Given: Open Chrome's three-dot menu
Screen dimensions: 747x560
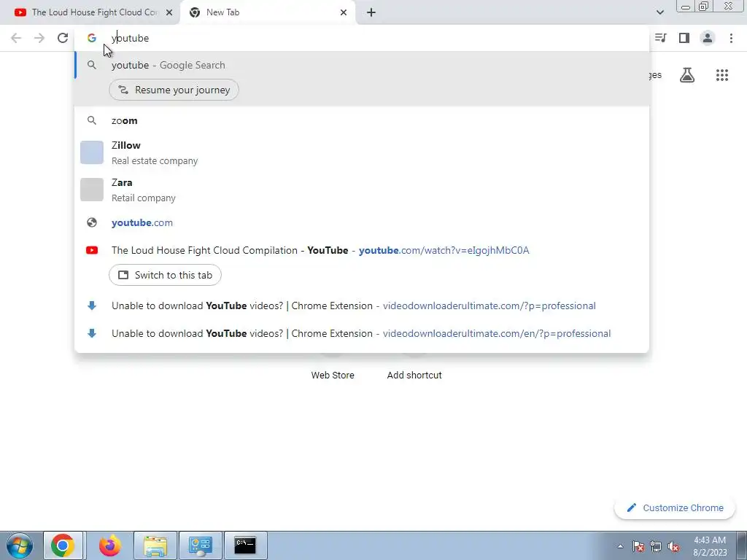Looking at the screenshot, I should pos(731,38).
